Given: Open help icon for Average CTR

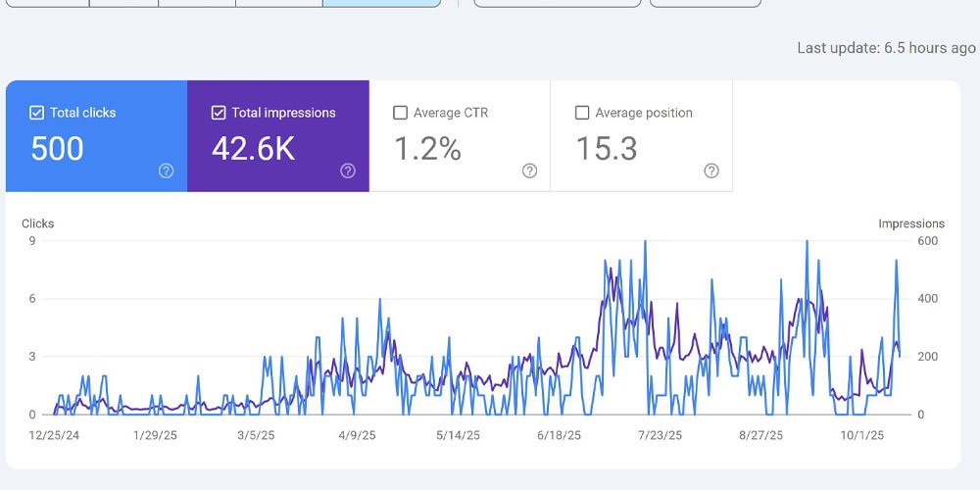Looking at the screenshot, I should pyautogui.click(x=529, y=171).
